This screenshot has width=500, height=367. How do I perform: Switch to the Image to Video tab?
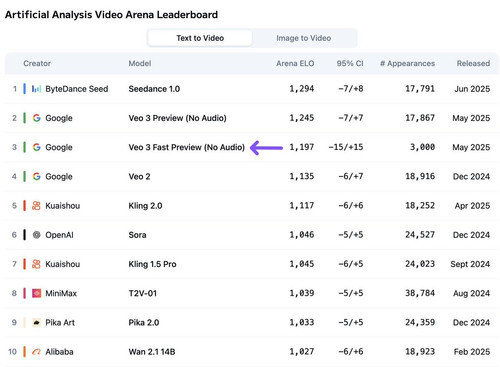coord(304,38)
